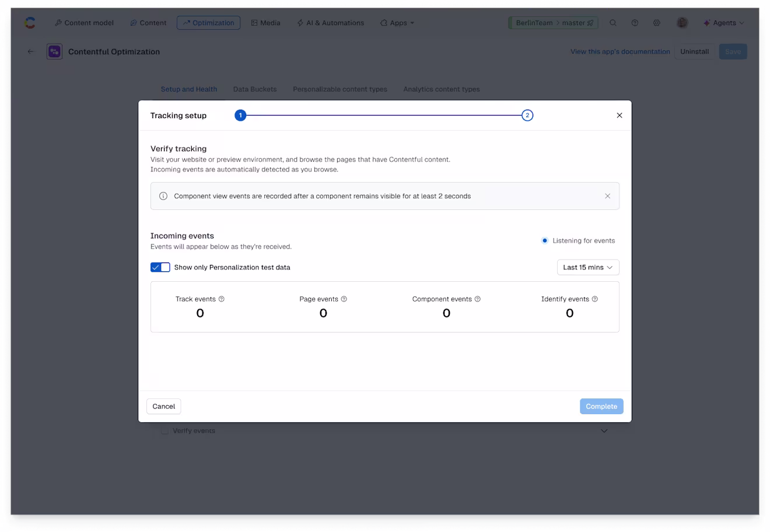
Task: Click the Incoming events heading
Action: [182, 236]
